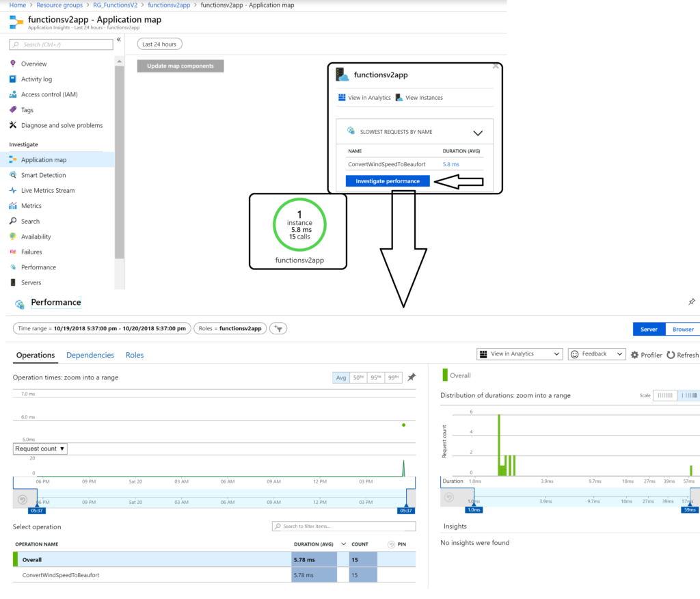Image resolution: width=700 pixels, height=599 pixels.
Task: Open Live Metrics Stream in sidebar
Action: [47, 190]
